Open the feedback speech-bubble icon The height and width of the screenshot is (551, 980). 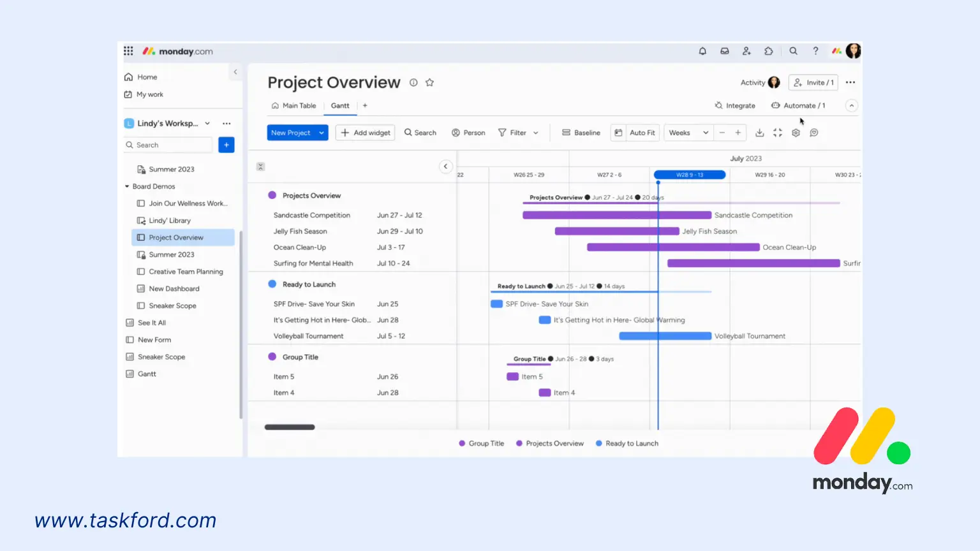pyautogui.click(x=813, y=133)
